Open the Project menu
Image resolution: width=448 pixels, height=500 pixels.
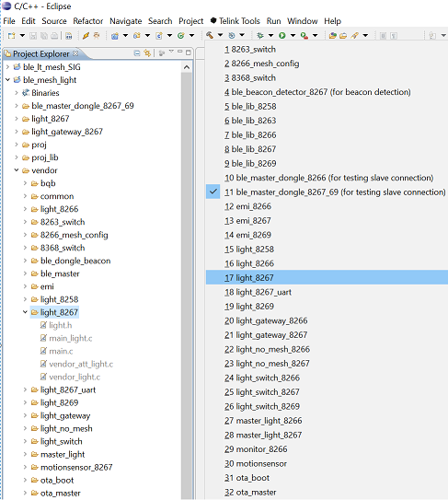pyautogui.click(x=190, y=21)
